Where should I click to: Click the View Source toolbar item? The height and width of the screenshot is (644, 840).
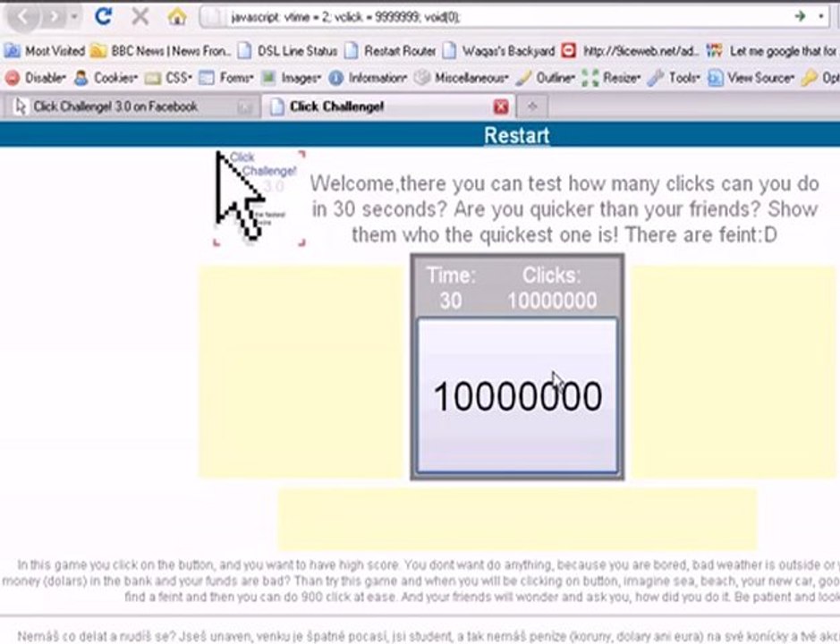click(x=751, y=78)
